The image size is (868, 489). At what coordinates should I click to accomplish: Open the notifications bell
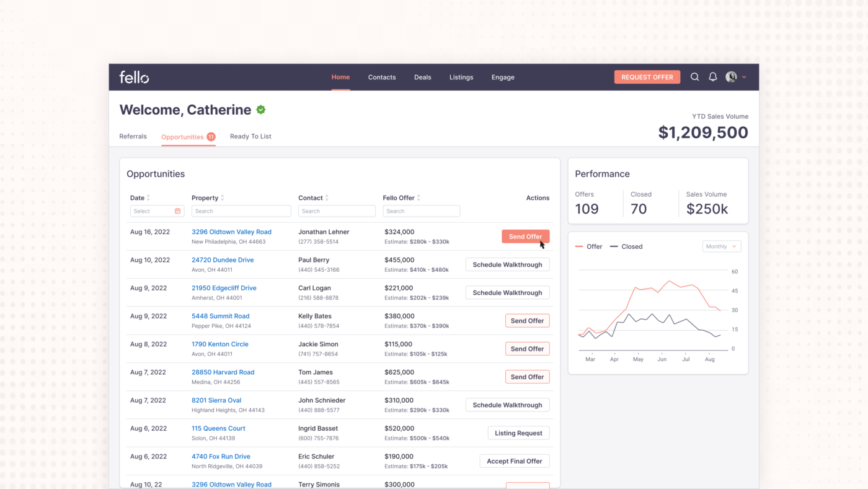pyautogui.click(x=712, y=76)
